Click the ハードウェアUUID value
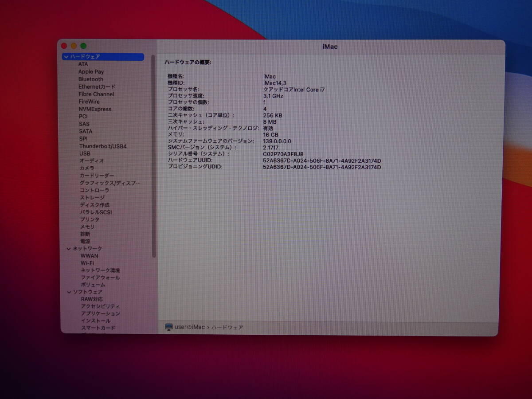Screen dimensions: 532x399 point(322,161)
